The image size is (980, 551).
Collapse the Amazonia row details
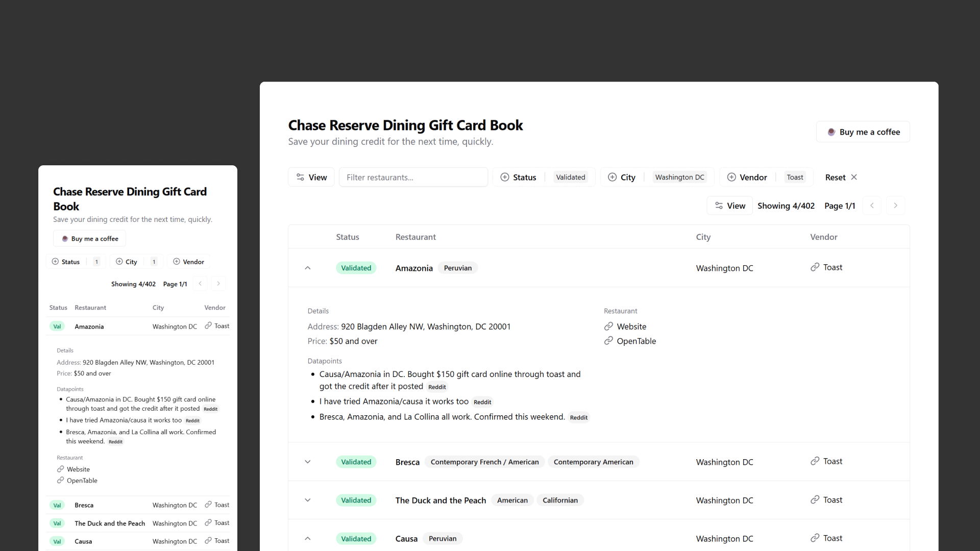(x=308, y=268)
